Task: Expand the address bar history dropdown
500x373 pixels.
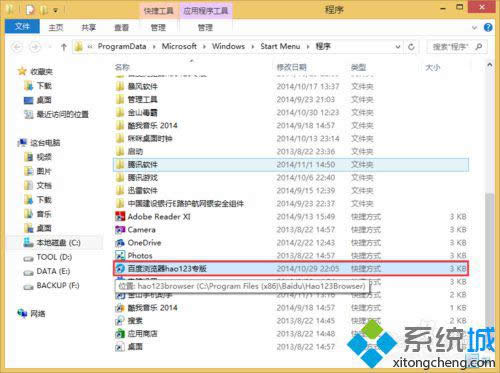Action: coord(398,47)
